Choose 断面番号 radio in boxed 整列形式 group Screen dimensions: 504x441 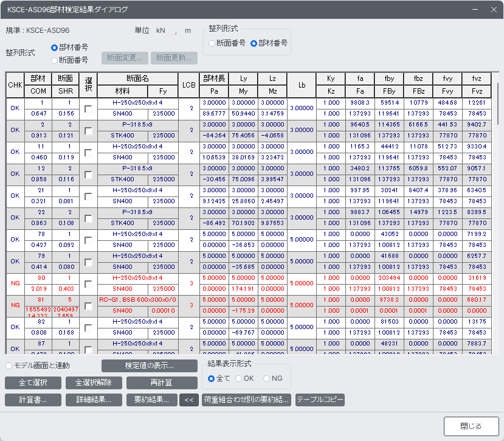tap(212, 43)
